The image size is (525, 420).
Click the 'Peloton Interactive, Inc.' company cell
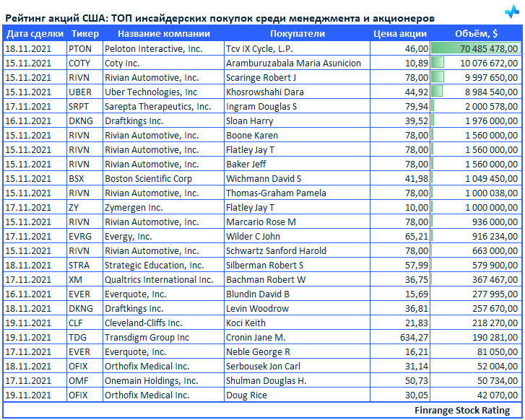pyautogui.click(x=163, y=48)
